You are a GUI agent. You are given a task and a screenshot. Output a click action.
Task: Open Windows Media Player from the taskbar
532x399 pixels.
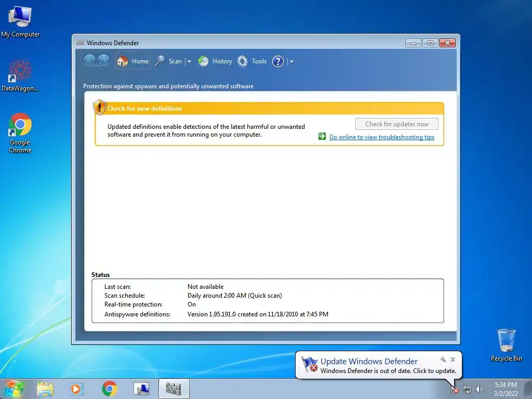click(76, 389)
